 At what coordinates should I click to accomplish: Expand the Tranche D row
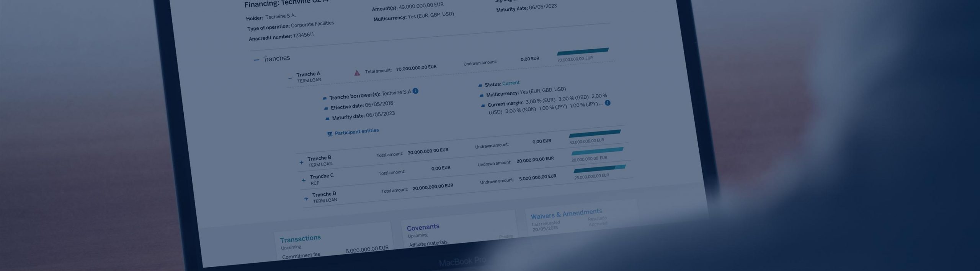click(306, 199)
